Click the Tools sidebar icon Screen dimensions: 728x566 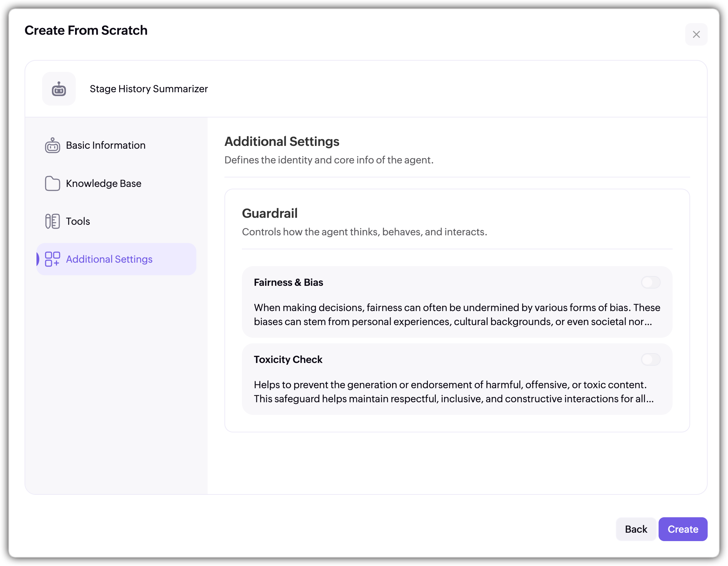tap(52, 221)
